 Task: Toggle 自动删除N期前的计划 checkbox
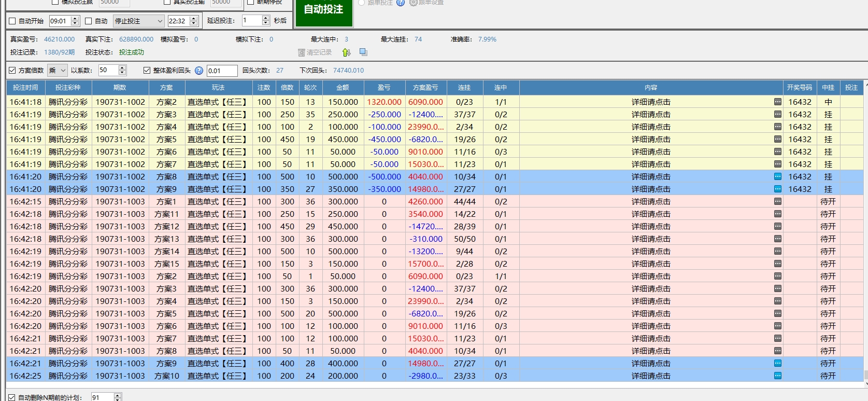(12, 397)
